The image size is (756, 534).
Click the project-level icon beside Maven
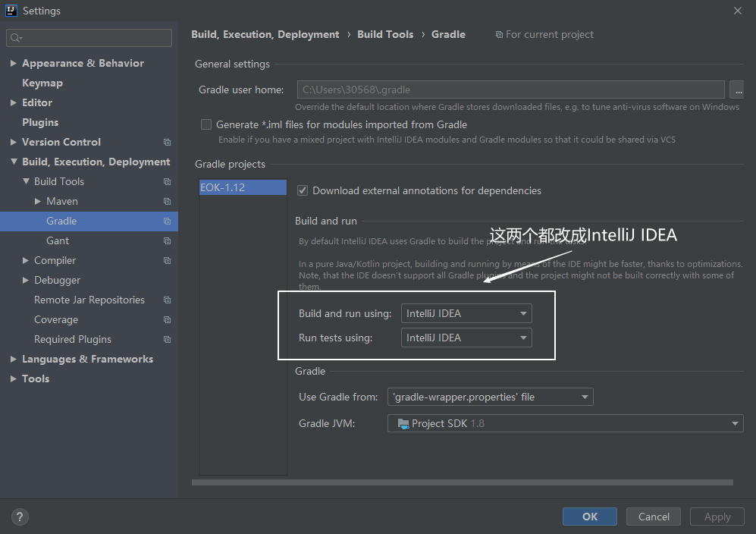point(167,202)
